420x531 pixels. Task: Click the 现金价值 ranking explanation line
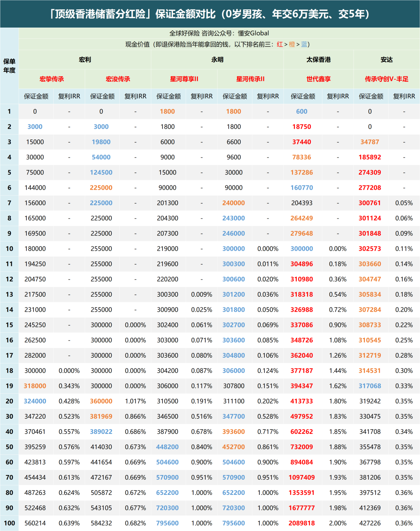point(217,44)
